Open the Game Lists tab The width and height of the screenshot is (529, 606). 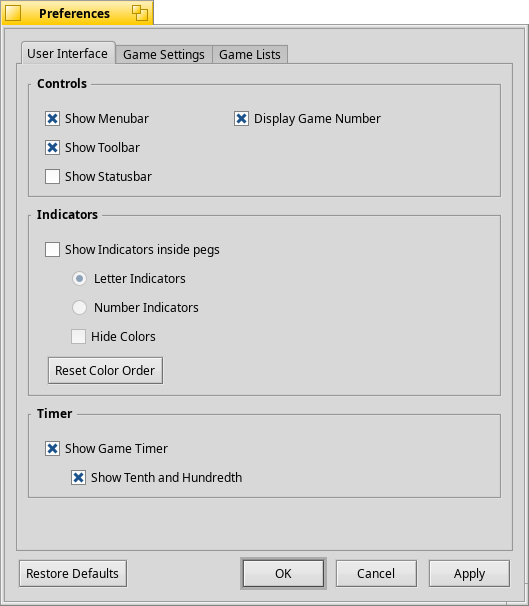point(250,54)
